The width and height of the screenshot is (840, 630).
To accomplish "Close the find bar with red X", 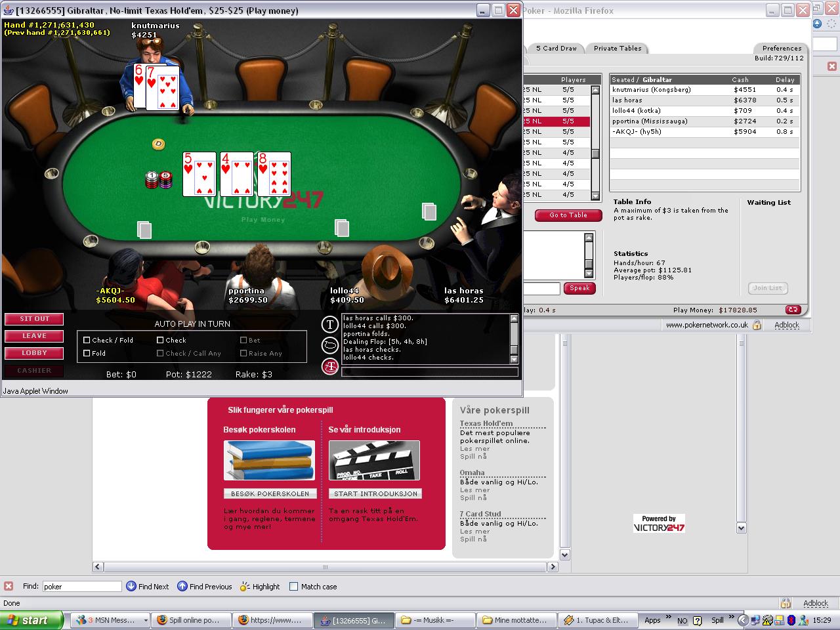I will coord(9,586).
